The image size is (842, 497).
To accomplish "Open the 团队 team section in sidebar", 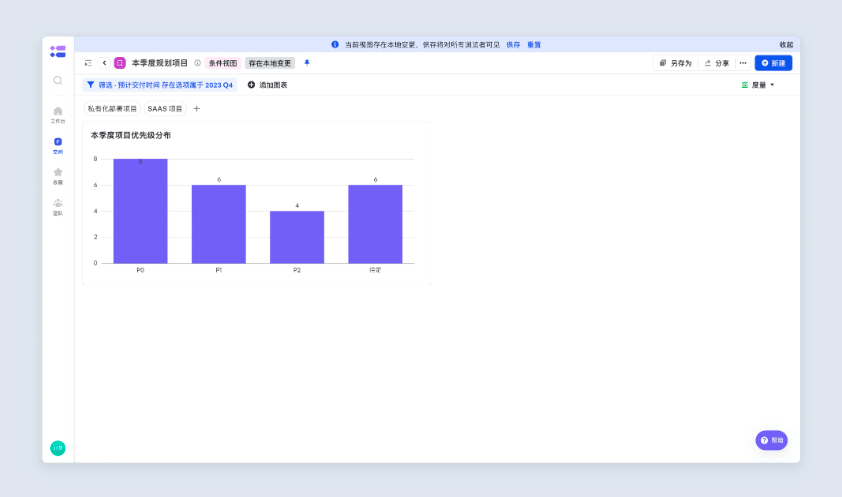I will 57,207.
